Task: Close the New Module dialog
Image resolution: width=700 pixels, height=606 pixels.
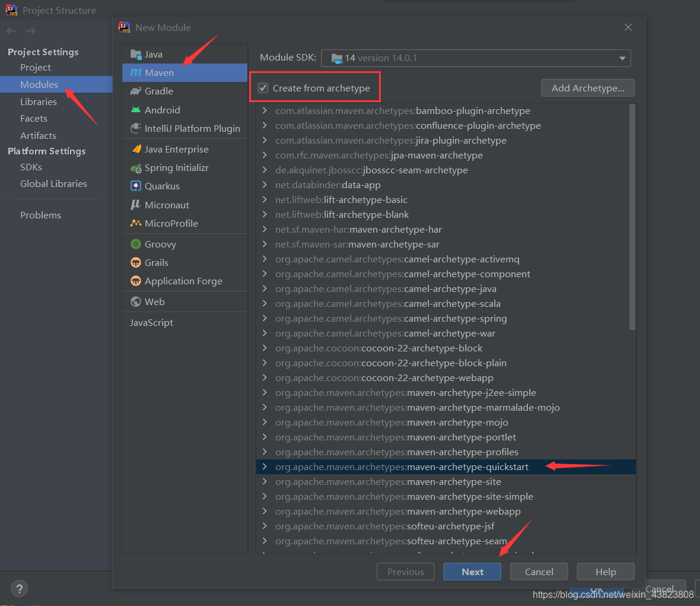Action: (x=628, y=27)
